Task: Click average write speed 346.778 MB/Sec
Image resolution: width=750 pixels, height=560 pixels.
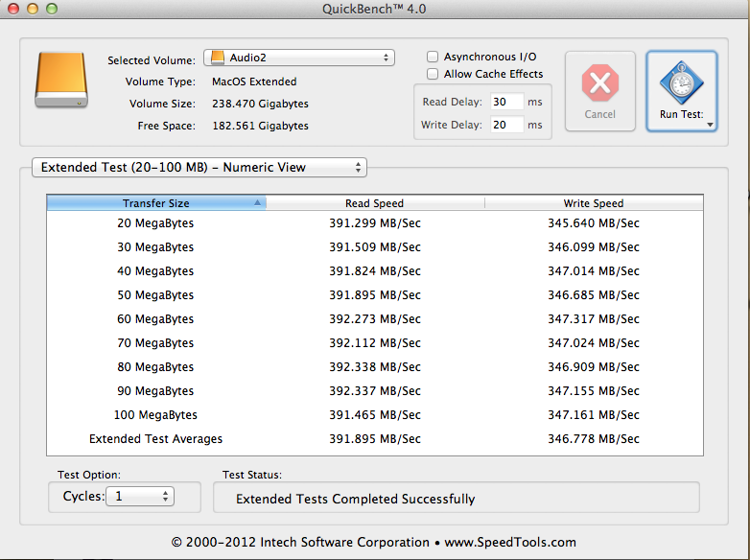Action: 594,438
